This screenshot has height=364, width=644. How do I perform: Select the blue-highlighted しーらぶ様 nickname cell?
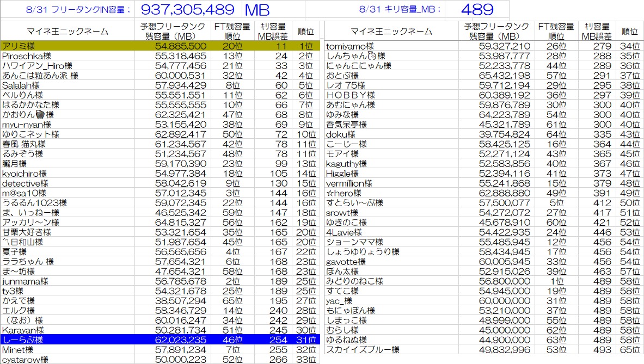tap(68, 340)
